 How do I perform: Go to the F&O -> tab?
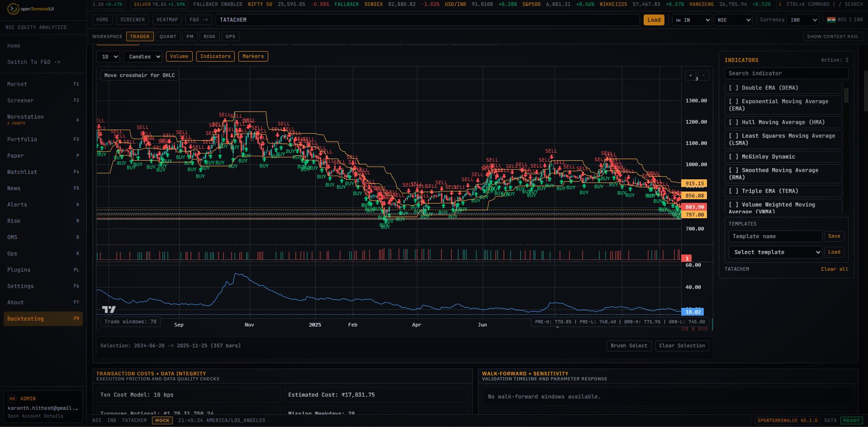tap(199, 20)
